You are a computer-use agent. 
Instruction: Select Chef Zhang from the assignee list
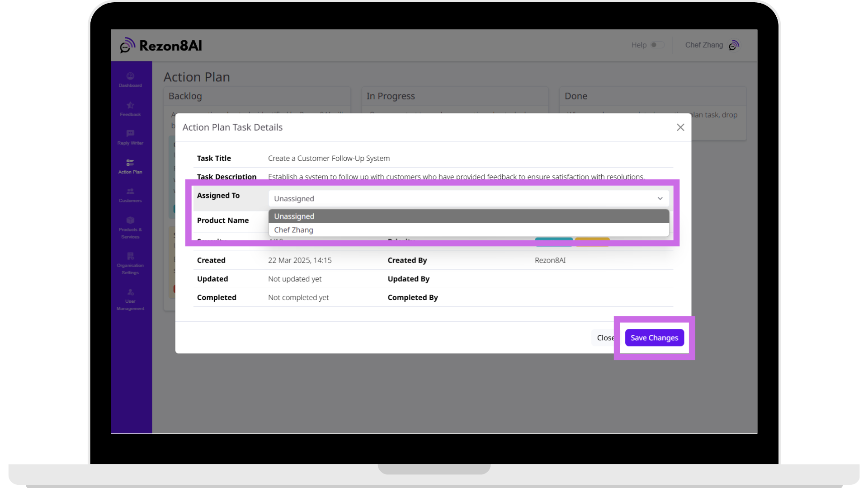pos(293,230)
